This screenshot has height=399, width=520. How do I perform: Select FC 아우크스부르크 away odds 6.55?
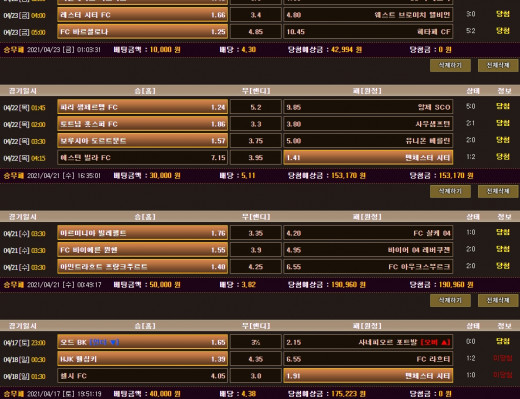click(x=368, y=267)
